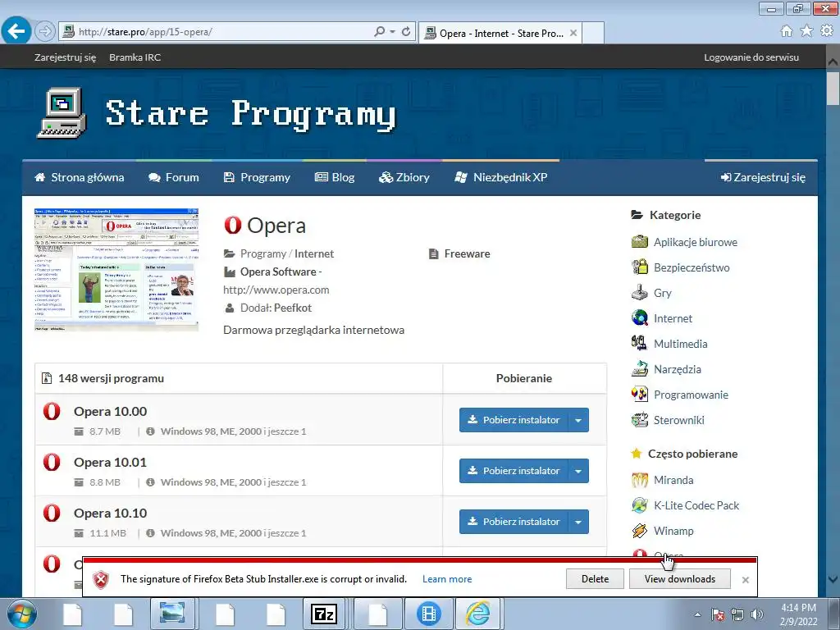Click Internet Explorer taskbar icon

(x=478, y=614)
